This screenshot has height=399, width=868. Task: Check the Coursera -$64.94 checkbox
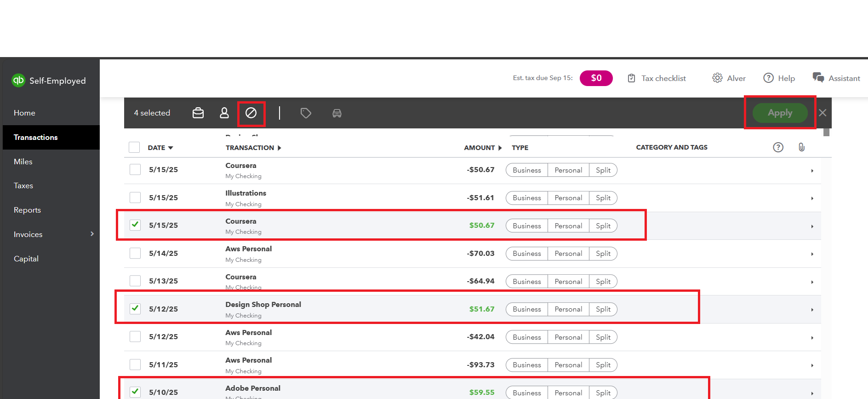[x=135, y=281]
